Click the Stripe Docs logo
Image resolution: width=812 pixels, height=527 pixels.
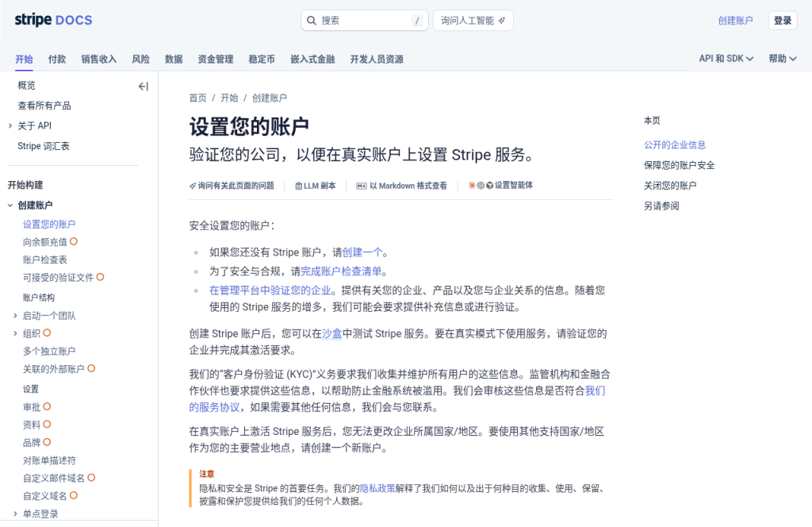click(53, 20)
